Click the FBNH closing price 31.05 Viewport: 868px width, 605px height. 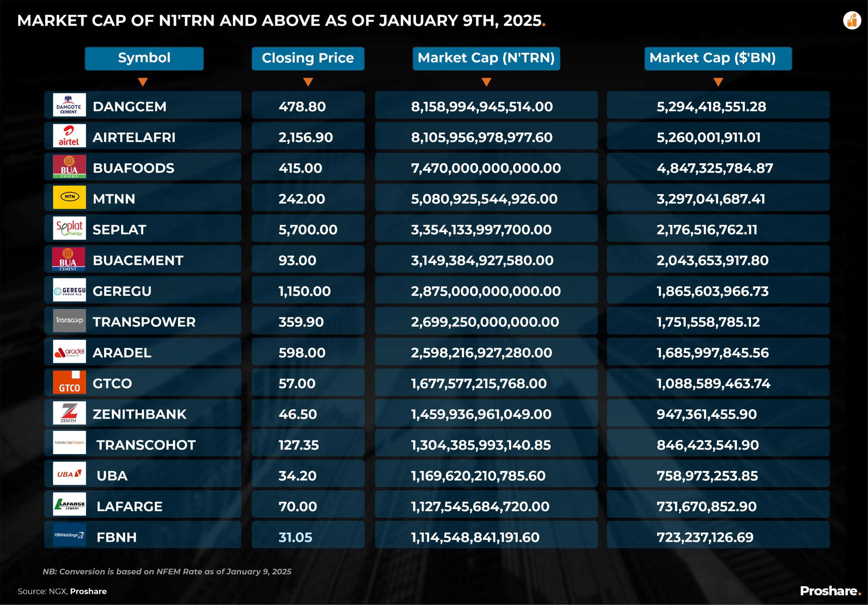tap(295, 537)
